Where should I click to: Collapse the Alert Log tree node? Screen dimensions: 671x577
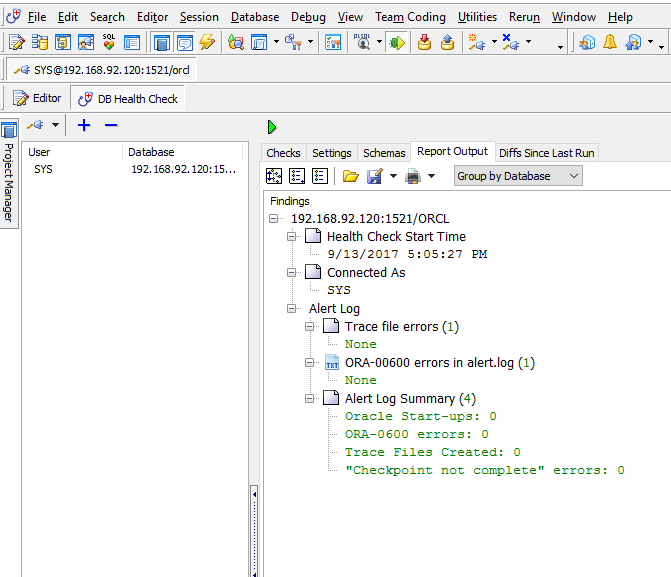pyautogui.click(x=293, y=309)
